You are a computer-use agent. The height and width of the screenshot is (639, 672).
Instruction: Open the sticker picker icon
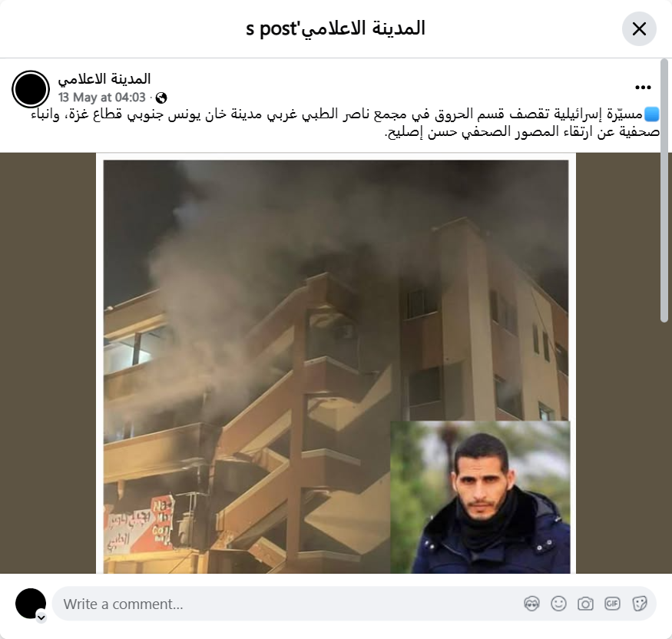click(x=639, y=604)
